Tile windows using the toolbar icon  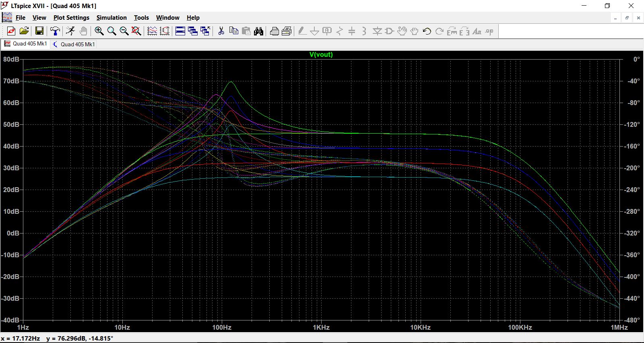(x=180, y=31)
